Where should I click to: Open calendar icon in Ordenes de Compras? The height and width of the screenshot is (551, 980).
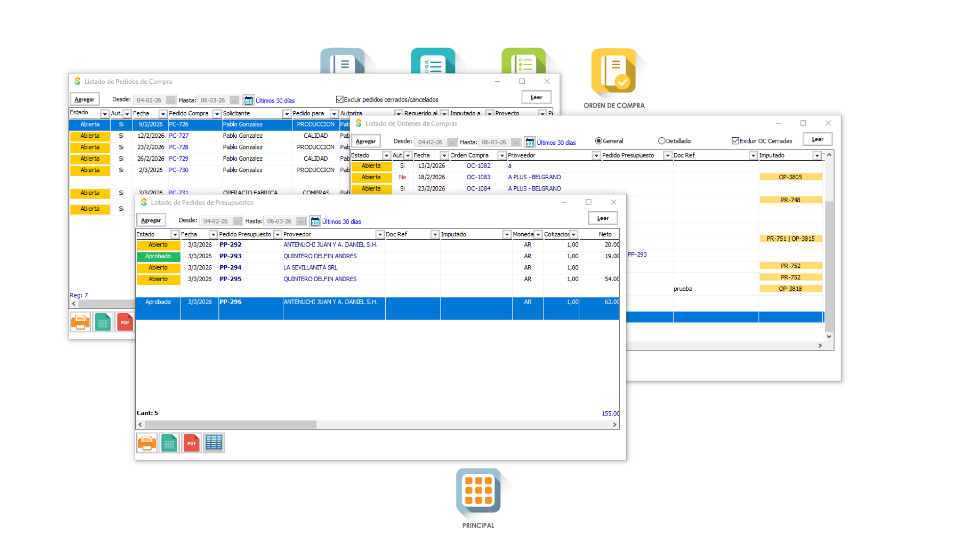pyautogui.click(x=530, y=142)
